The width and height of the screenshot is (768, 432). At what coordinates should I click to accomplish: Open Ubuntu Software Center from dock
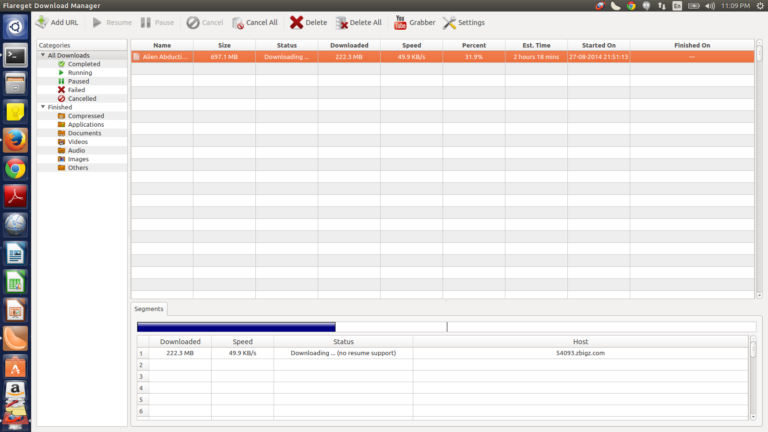pyautogui.click(x=15, y=367)
